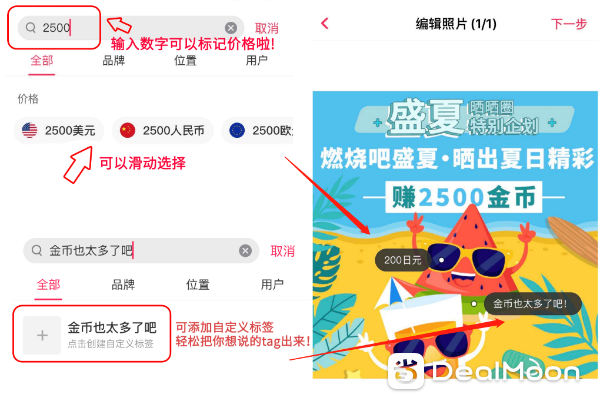The width and height of the screenshot is (600, 404).
Task: Click inside the 2500 search input field
Action: (131, 28)
